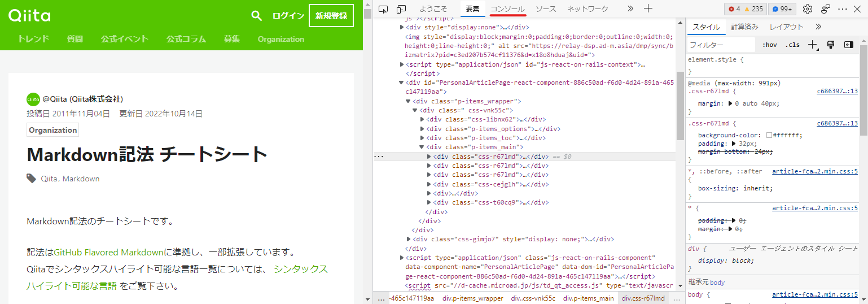Image resolution: width=868 pixels, height=304 pixels.
Task: Switch to the 要素 tab
Action: point(472,9)
